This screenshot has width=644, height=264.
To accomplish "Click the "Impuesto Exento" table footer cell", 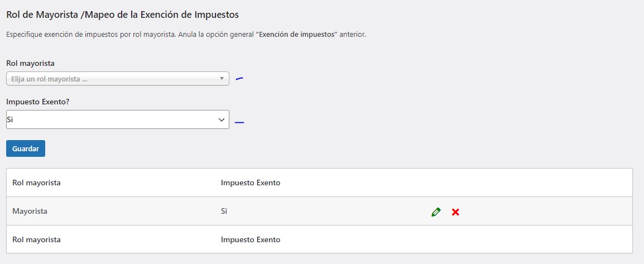I will [251, 239].
